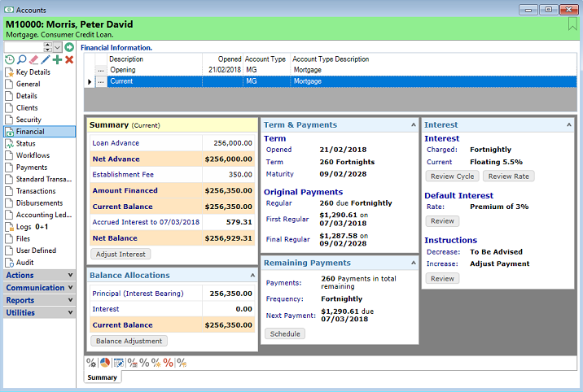Viewport: 583px width, 392px height.
Task: Expand the Reports section
Action: point(39,300)
